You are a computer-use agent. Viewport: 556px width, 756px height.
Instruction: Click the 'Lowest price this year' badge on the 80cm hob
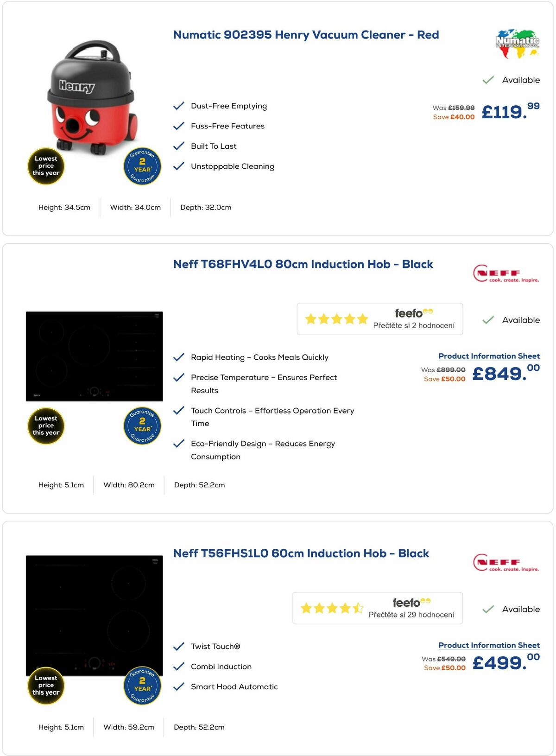(45, 426)
